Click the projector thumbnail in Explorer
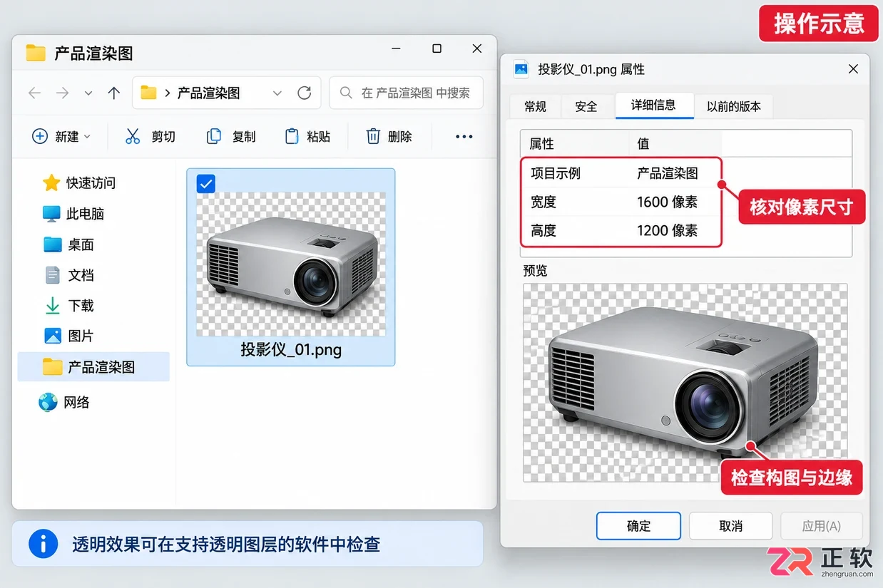Viewport: 883px width, 588px height. [x=291, y=264]
